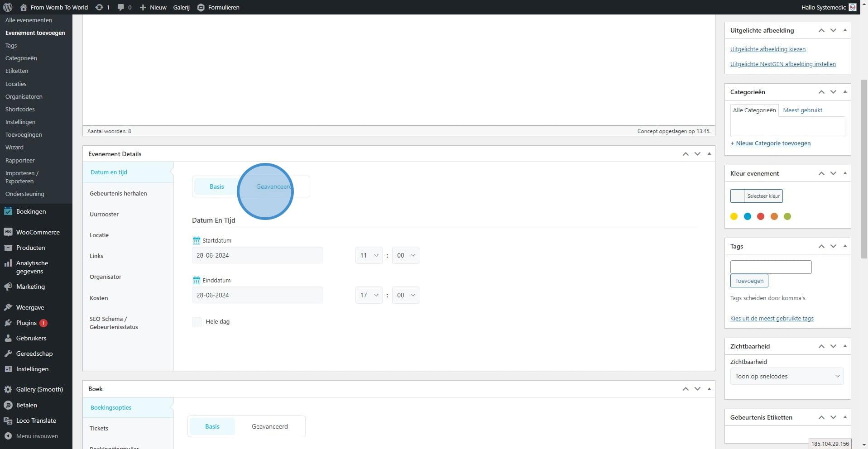868x449 pixels.
Task: Open Loco Translate in sidebar
Action: (36, 420)
